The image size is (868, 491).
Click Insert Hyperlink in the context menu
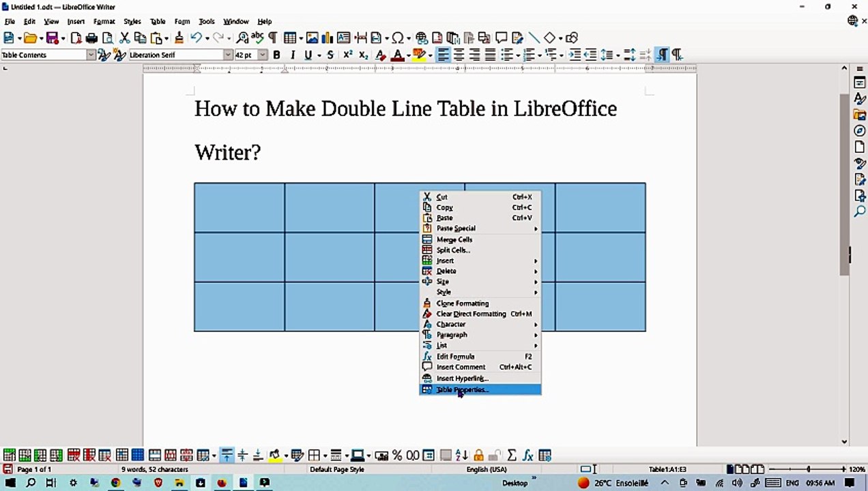[x=480, y=378]
